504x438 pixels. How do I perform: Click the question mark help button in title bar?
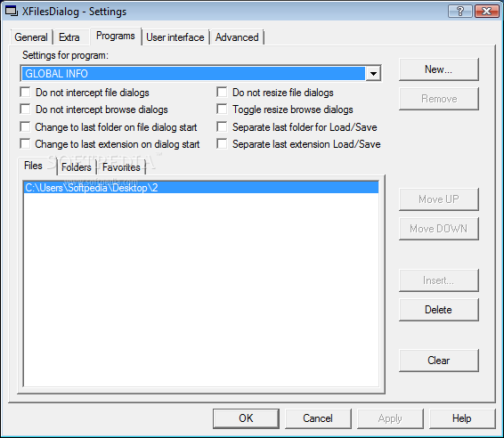point(460,12)
